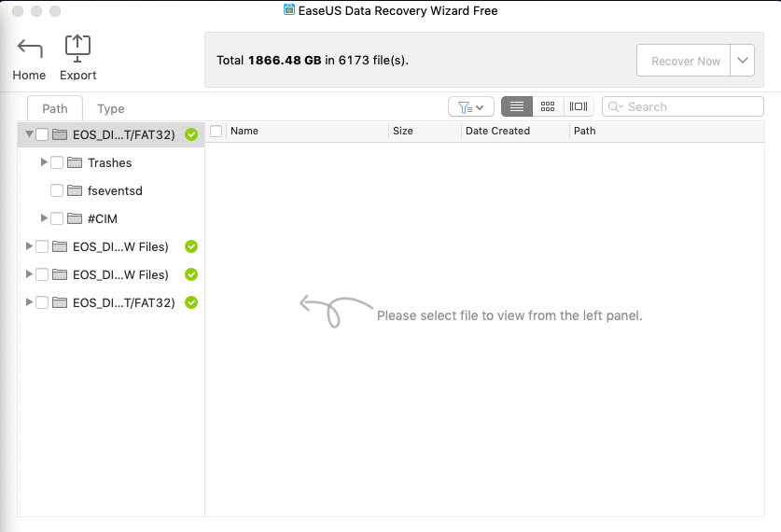The width and height of the screenshot is (781, 532).
Task: Click the search magnifier icon
Action: (x=615, y=106)
